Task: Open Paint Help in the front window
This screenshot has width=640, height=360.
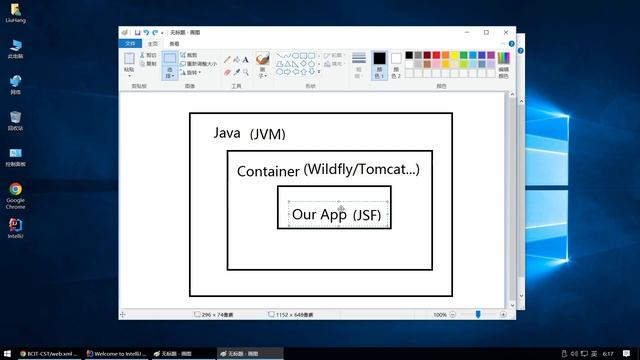Action: pos(511,44)
